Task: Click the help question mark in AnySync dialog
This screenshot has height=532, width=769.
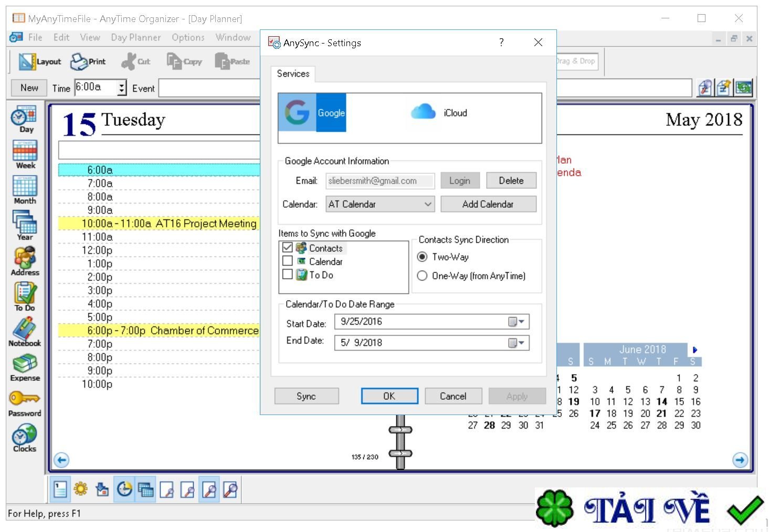Action: (x=501, y=42)
